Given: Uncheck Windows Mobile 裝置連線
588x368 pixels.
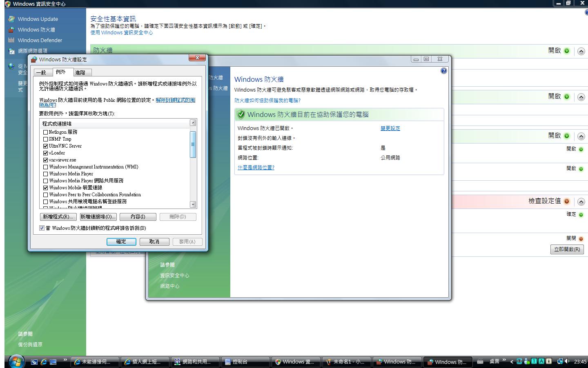Looking at the screenshot, I should tap(45, 188).
